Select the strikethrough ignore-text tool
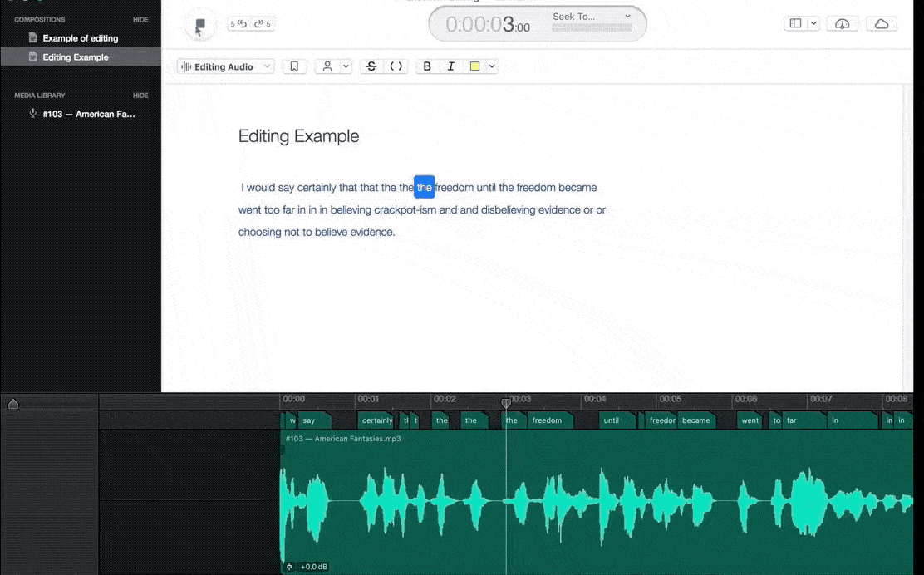 tap(371, 66)
